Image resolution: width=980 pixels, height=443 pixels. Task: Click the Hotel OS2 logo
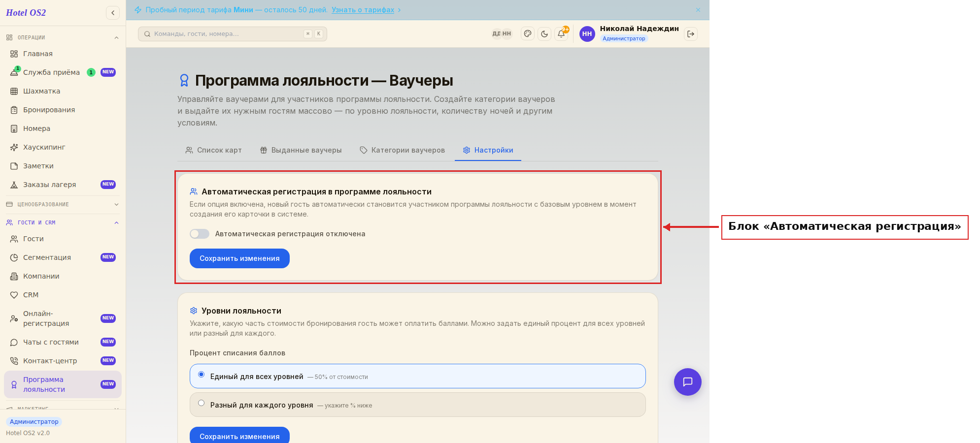click(26, 13)
